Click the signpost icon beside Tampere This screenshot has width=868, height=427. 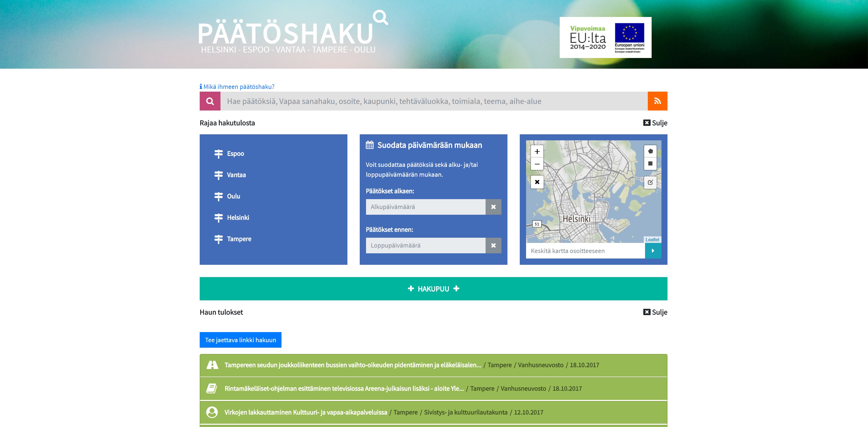coord(218,239)
